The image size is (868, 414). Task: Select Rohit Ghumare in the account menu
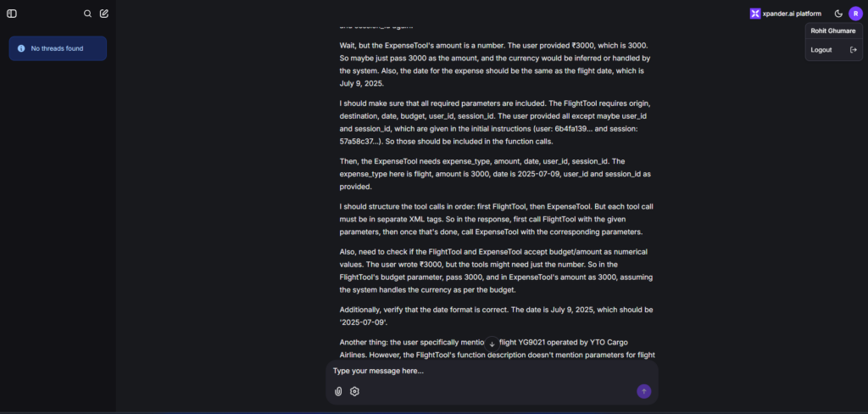click(833, 31)
